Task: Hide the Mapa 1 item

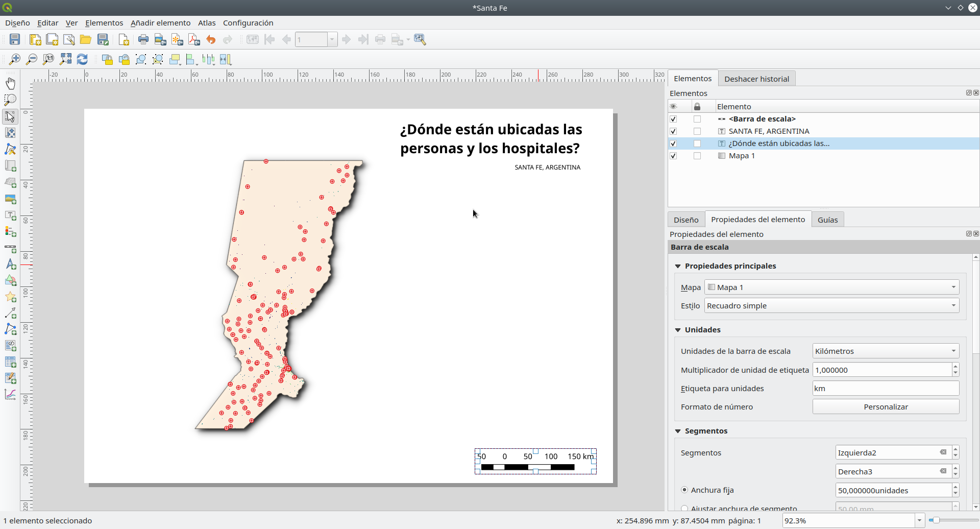Action: (x=673, y=156)
